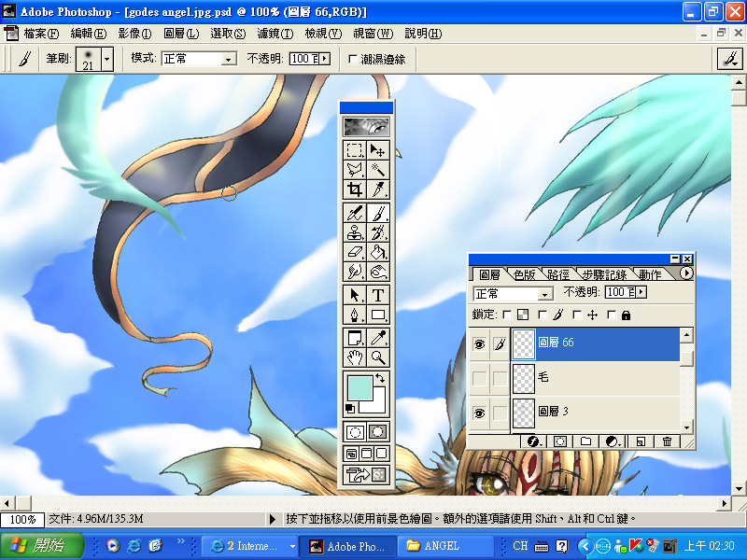Image resolution: width=747 pixels, height=560 pixels.
Task: Select the Zoom magnifier tool
Action: coord(378,357)
